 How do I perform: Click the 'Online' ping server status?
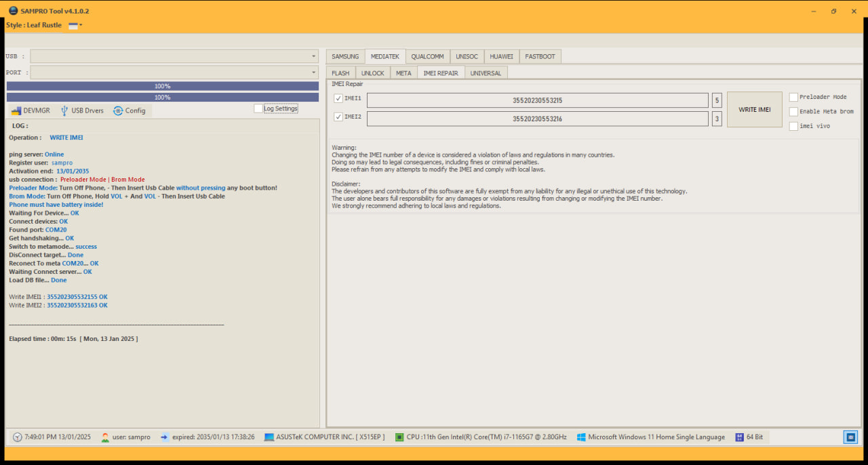coord(54,155)
